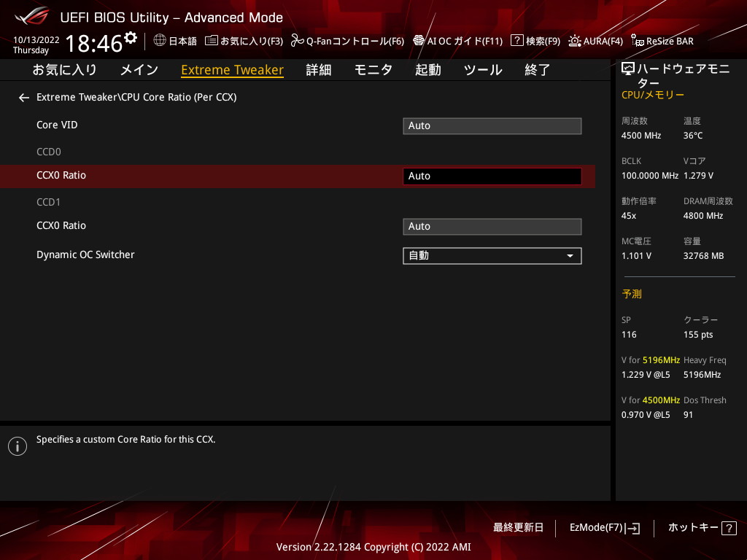Click the ROG logo icon

pos(32,17)
